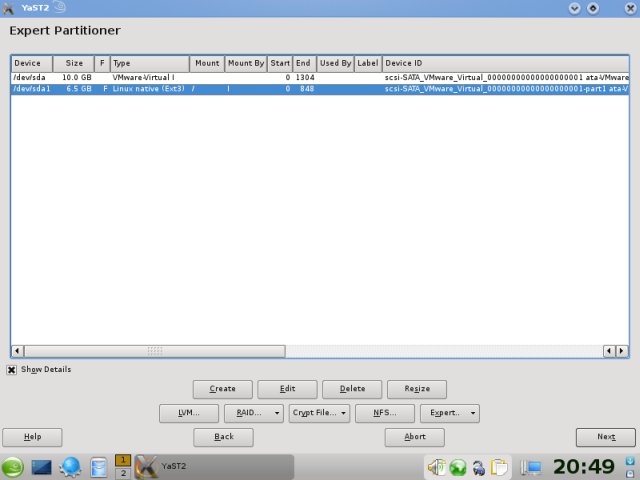The image size is (640, 480).
Task: Sort by the Type column header
Action: (150, 63)
